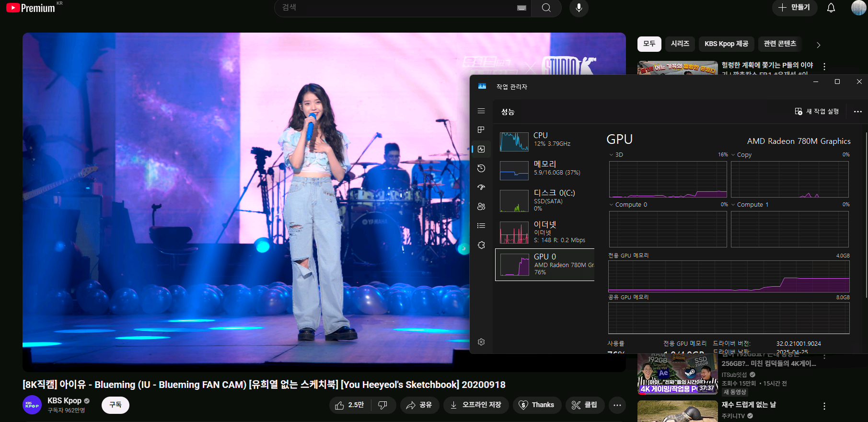Image resolution: width=868 pixels, height=422 pixels.
Task: Open YouTube notifications bell
Action: pyautogui.click(x=831, y=8)
